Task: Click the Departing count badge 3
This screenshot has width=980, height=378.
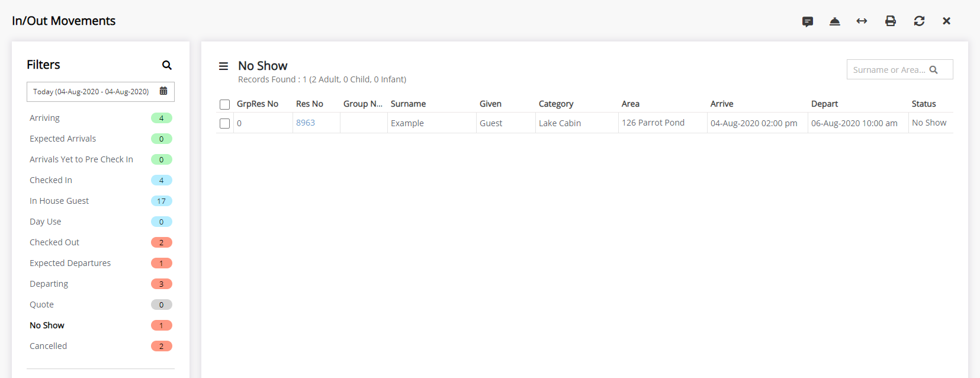Action: tap(162, 284)
